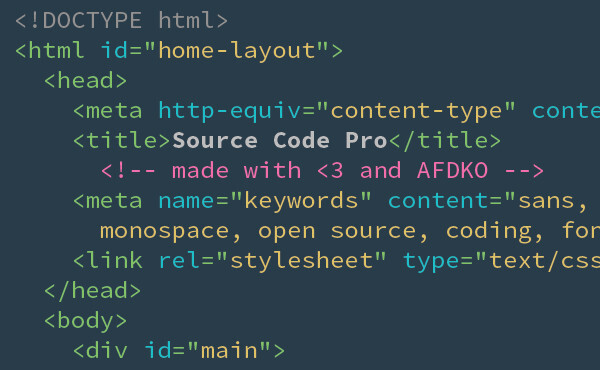This screenshot has width=600, height=370.
Task: Click the <link tag name
Action: pyautogui.click(x=108, y=261)
